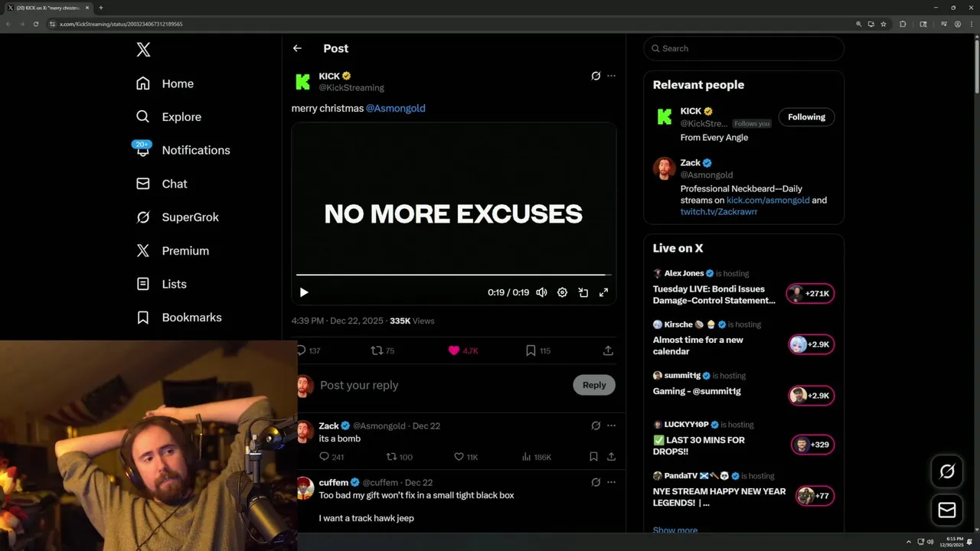Click the Grok icon on Zack's reply

596,425
